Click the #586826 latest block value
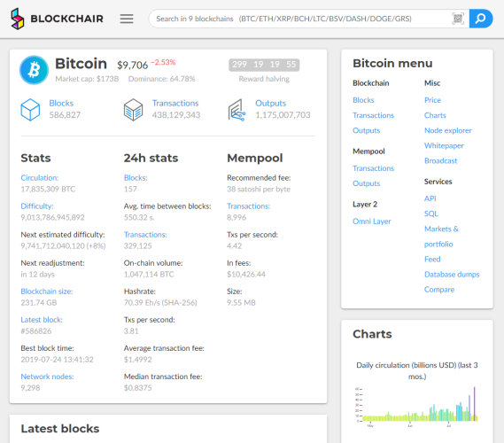 [36, 331]
